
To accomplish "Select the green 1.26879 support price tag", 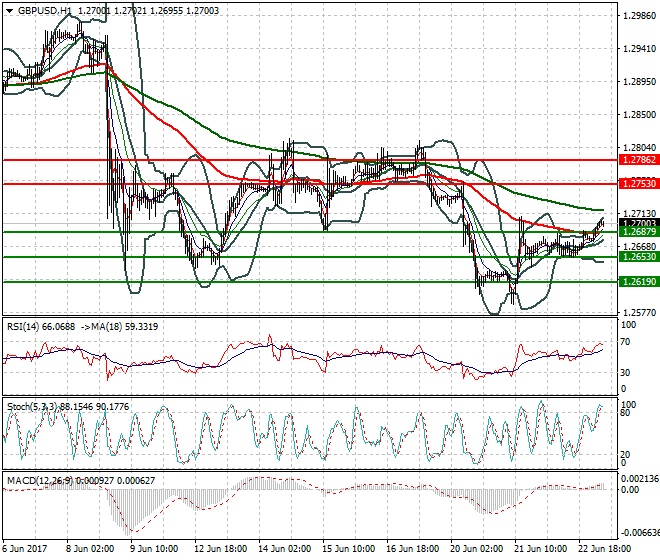I will tap(635, 233).
